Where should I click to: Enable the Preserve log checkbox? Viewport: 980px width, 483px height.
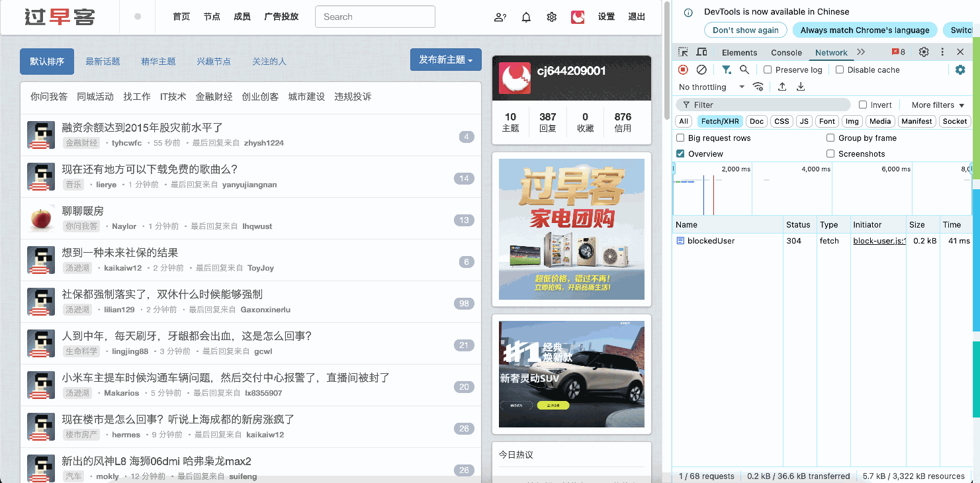click(x=768, y=69)
